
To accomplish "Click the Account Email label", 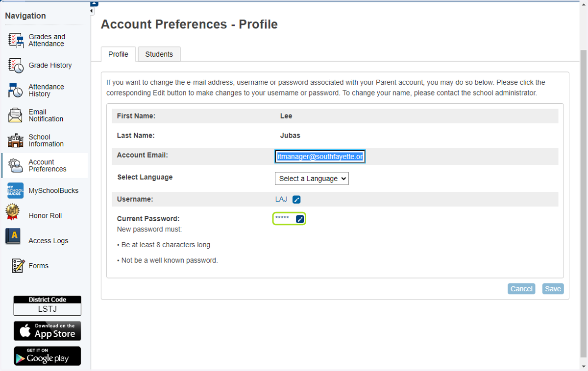I will pos(142,155).
